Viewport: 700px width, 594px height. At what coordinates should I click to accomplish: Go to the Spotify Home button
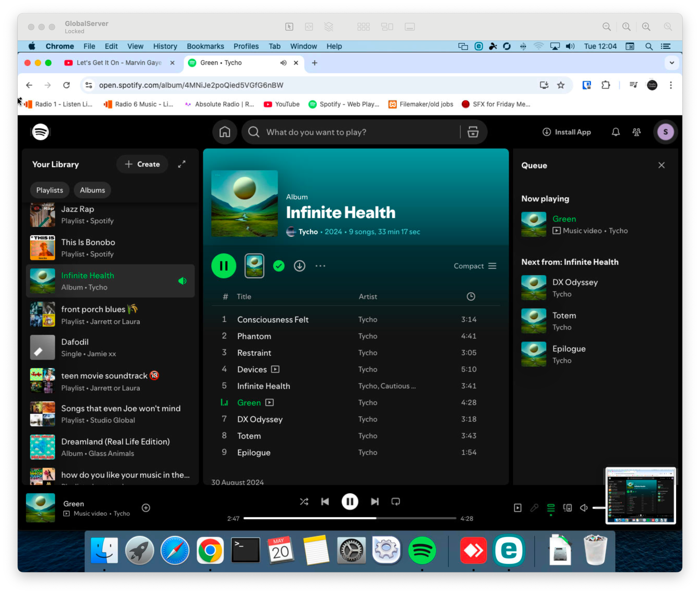[225, 132]
